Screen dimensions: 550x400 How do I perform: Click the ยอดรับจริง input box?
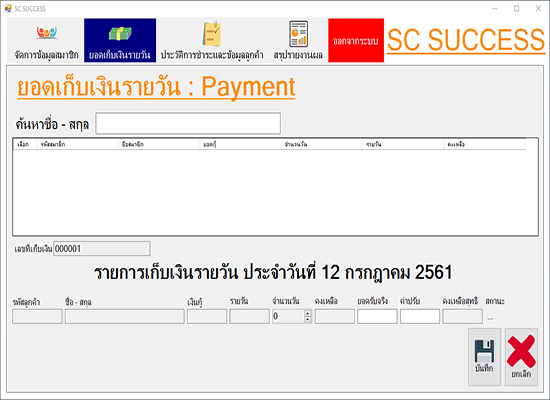pos(377,316)
